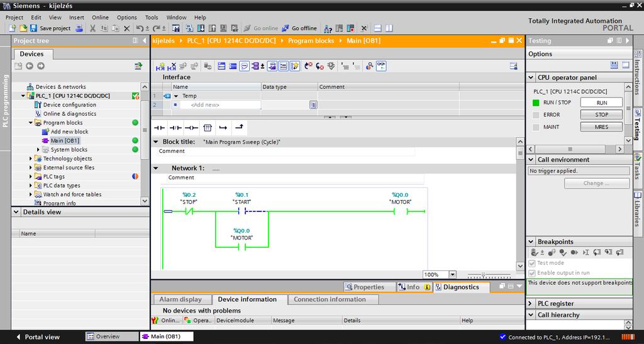644x344 pixels.
Task: Select Main [OB1] in project tree
Action: [x=65, y=140]
